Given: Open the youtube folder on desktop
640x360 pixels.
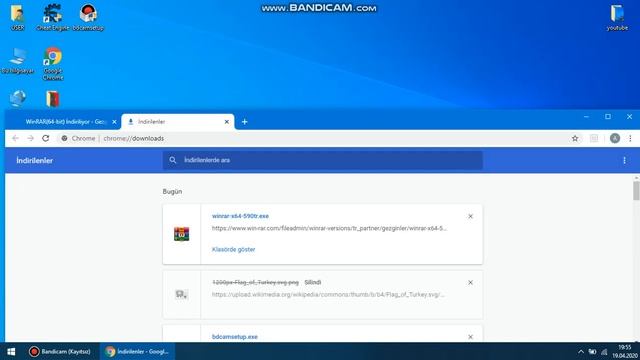Looking at the screenshot, I should coord(617,17).
